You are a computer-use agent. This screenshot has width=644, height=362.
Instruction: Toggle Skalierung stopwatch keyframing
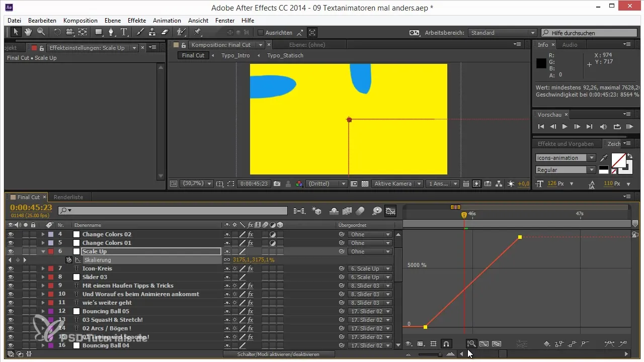point(69,260)
